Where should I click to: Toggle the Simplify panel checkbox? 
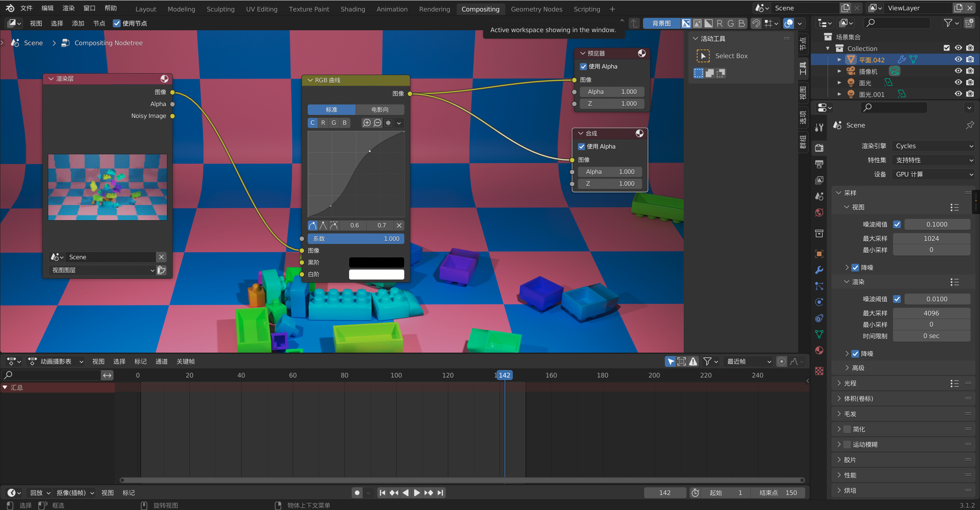tap(847, 429)
